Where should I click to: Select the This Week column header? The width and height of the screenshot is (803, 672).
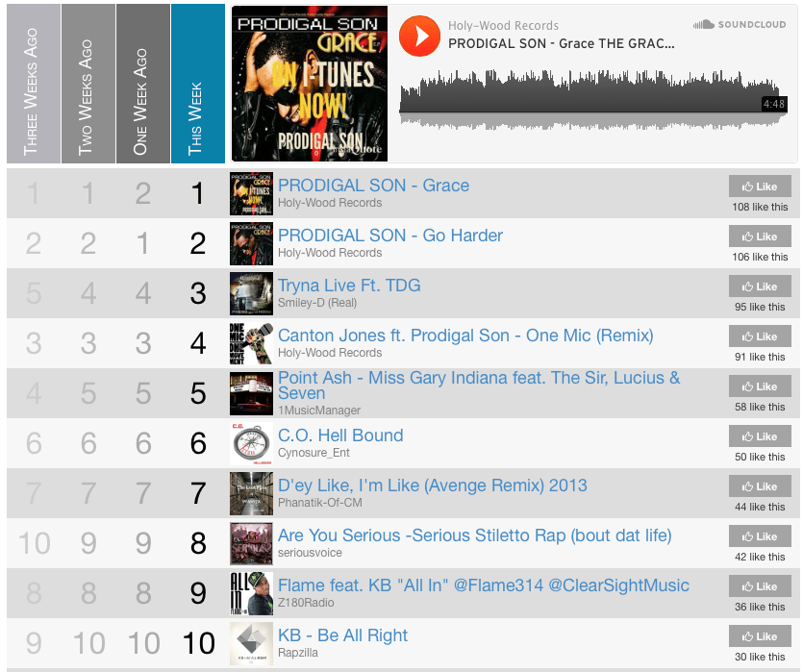[x=198, y=84]
